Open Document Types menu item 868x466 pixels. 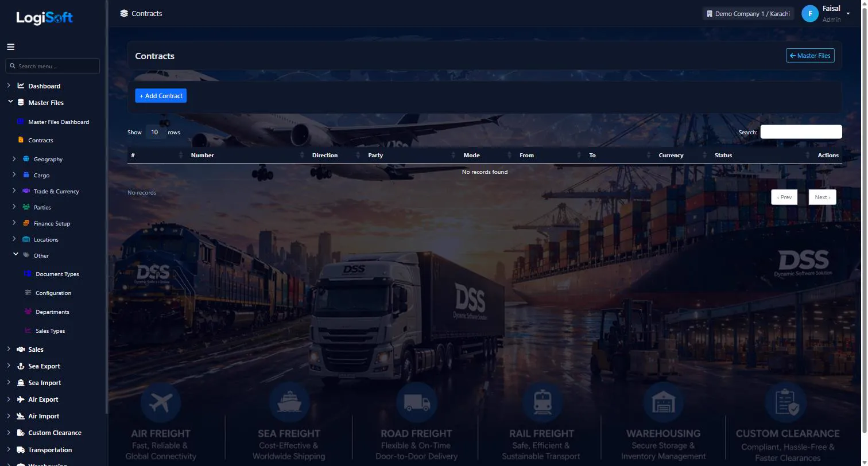click(x=57, y=274)
